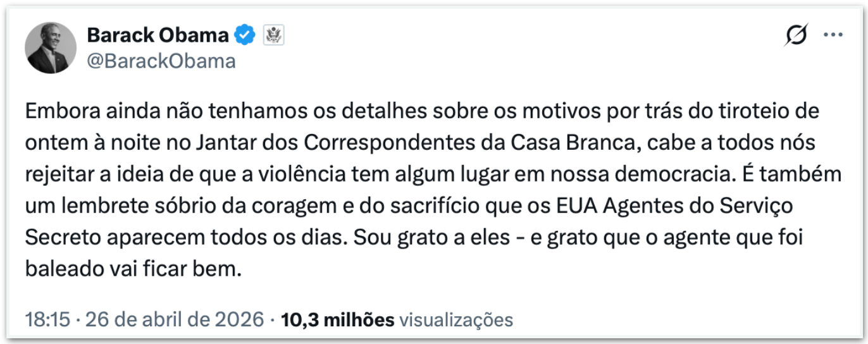The image size is (868, 344).
Task: Open the Grok explain-post icon
Action: point(795,35)
